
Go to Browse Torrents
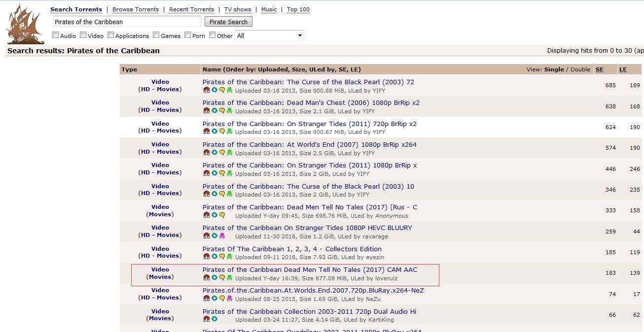tap(136, 9)
